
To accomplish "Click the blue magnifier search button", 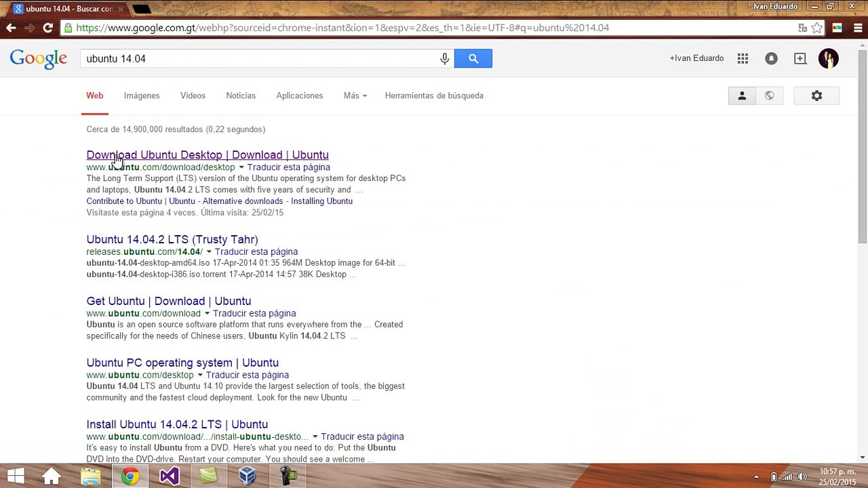I will 473,59.
